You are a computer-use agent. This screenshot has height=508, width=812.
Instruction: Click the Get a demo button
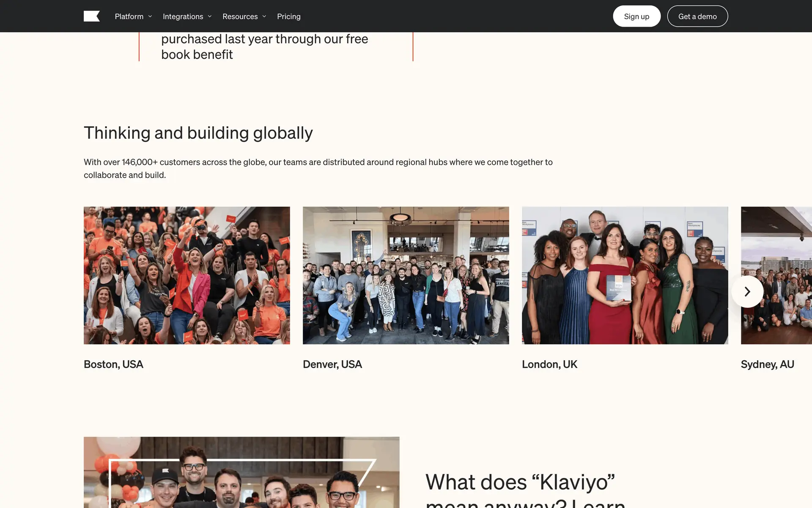click(697, 16)
